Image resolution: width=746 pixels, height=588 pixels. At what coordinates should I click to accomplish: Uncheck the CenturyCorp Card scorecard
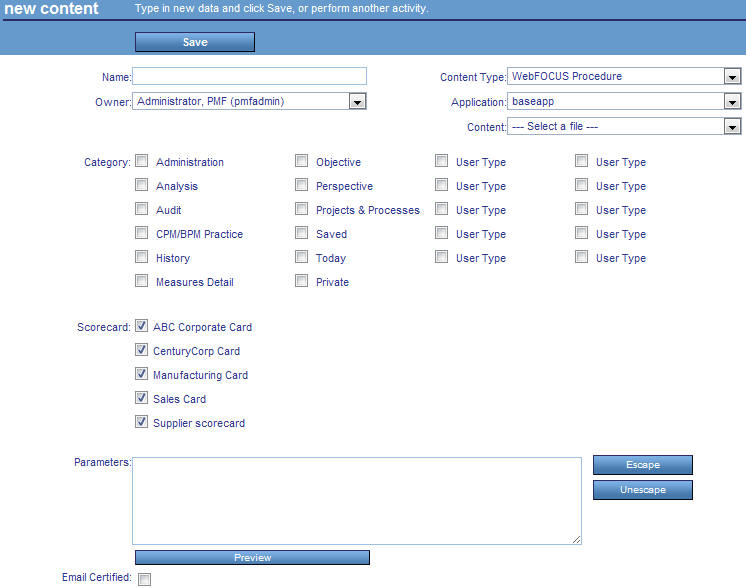point(141,350)
